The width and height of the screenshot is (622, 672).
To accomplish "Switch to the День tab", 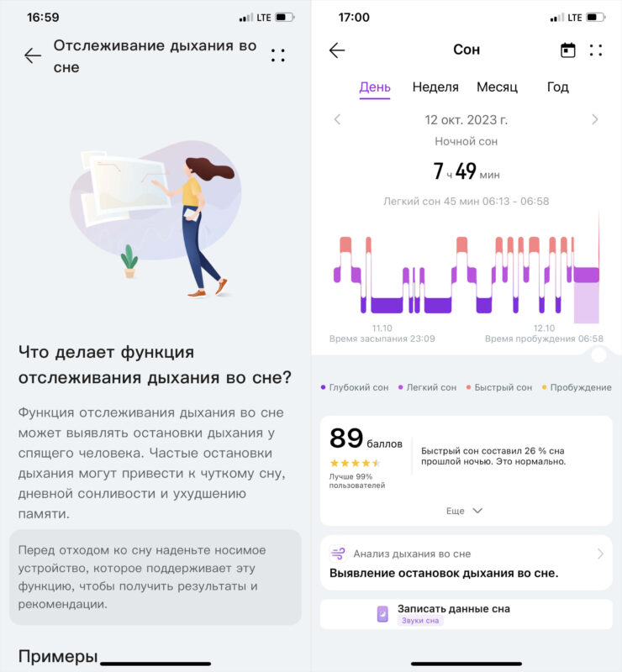I will [x=375, y=87].
